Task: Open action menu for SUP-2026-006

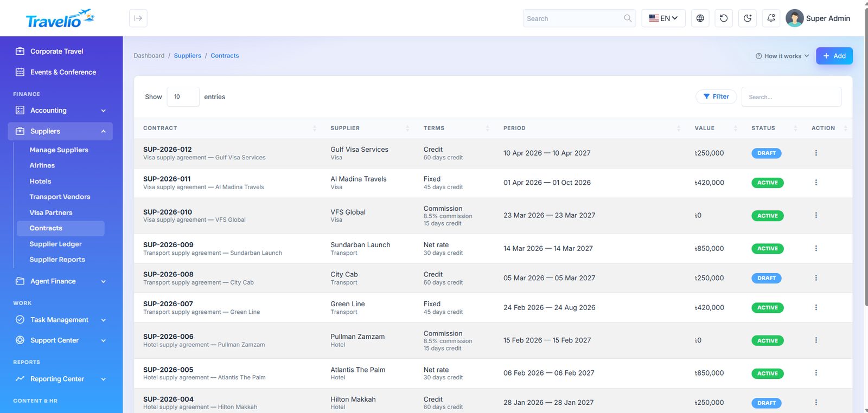Action: tap(816, 340)
